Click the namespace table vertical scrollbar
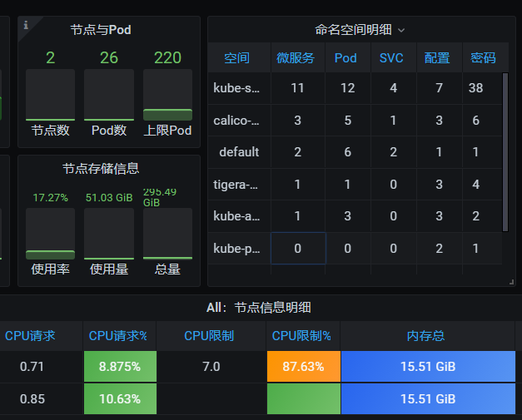The height and width of the screenshot is (420, 522). pyautogui.click(x=505, y=151)
